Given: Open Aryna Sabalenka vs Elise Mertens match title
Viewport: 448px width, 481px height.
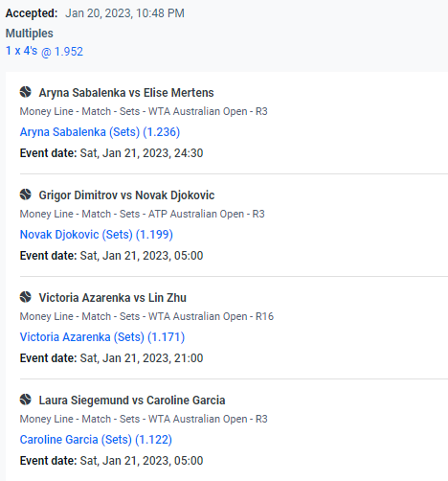Looking at the screenshot, I should tap(126, 93).
